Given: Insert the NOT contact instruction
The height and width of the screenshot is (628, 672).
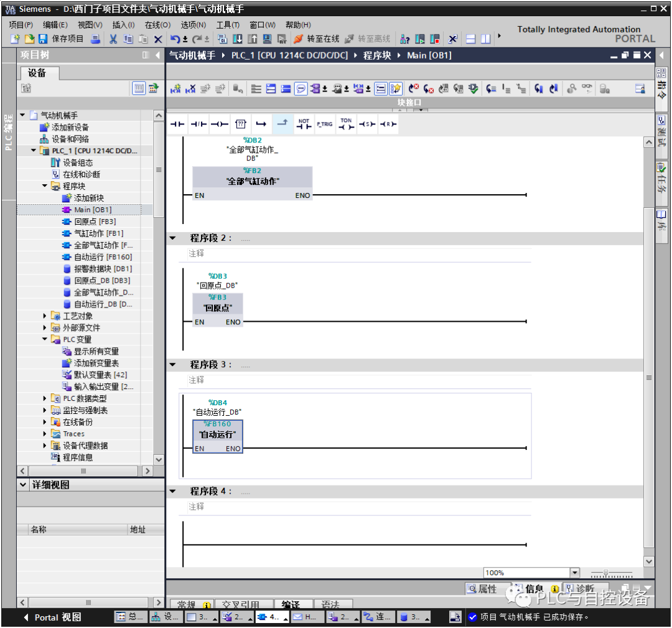Looking at the screenshot, I should [x=304, y=124].
